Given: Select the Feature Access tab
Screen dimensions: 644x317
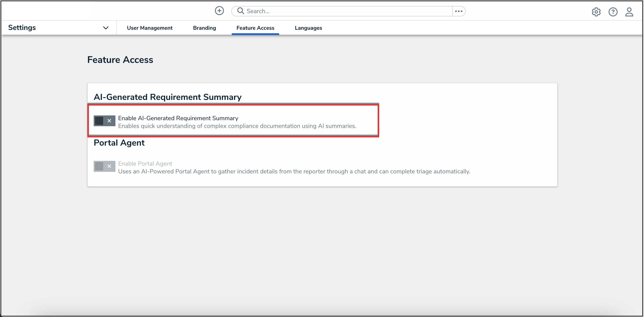Looking at the screenshot, I should pos(255,28).
